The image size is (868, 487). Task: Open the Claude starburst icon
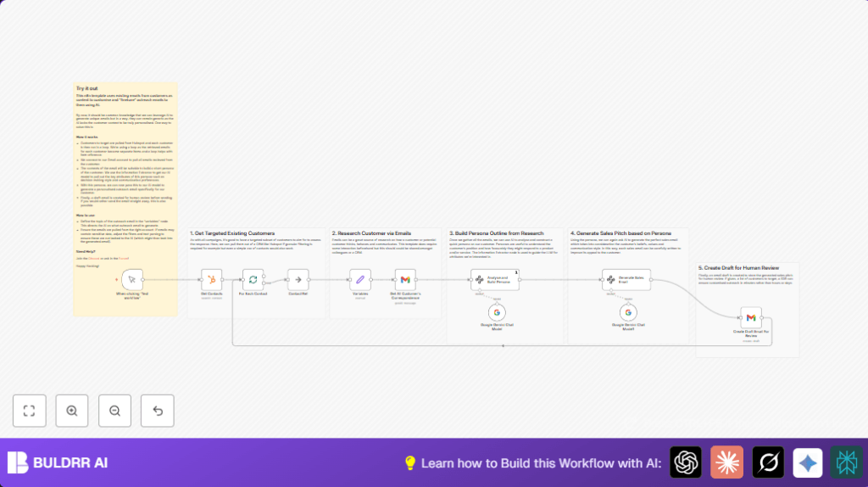click(x=726, y=462)
